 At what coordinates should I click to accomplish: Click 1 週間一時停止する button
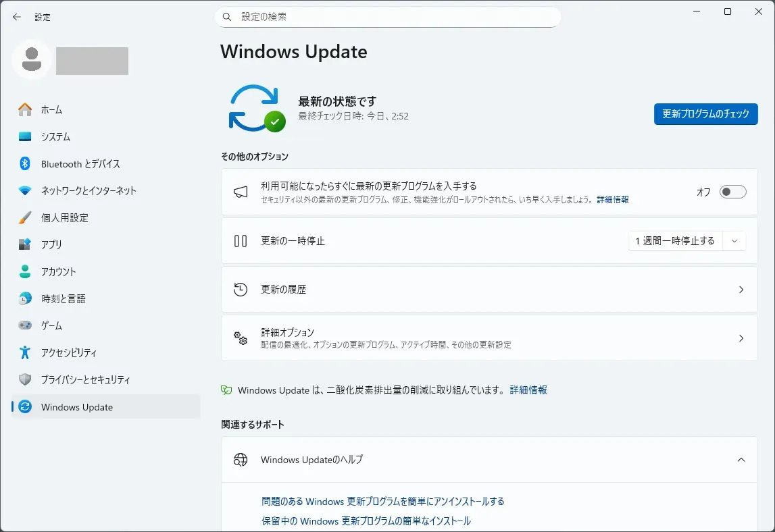tap(674, 241)
